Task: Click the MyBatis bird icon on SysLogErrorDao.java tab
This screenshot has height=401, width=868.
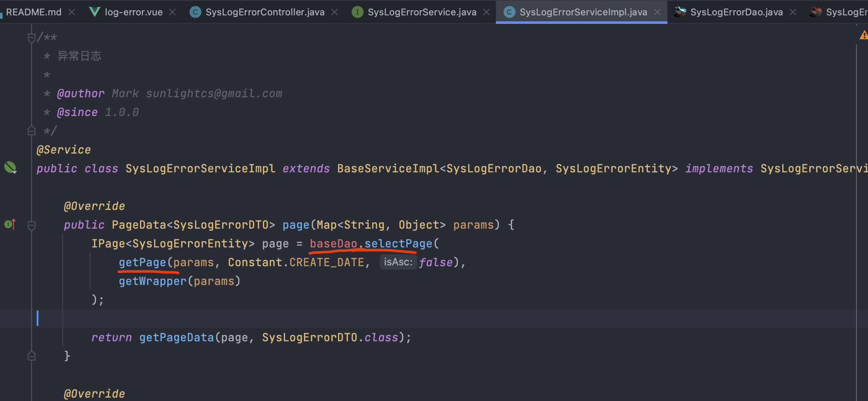Action: (680, 12)
